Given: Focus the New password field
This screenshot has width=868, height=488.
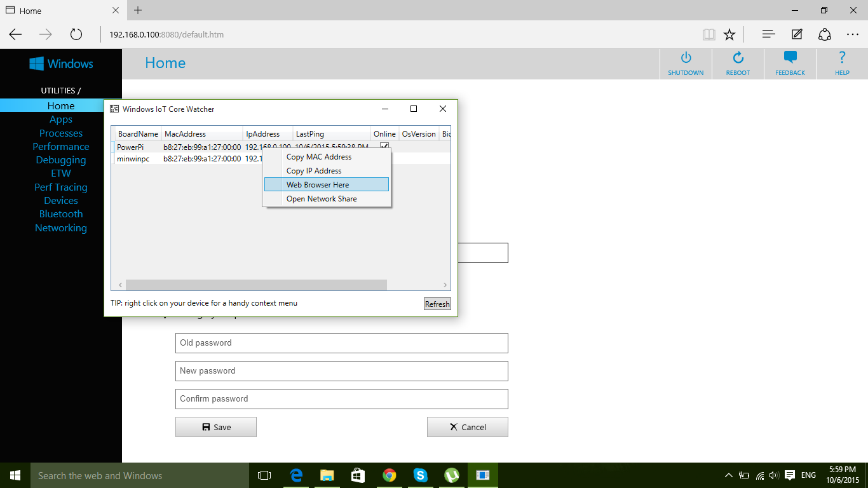Looking at the screenshot, I should pyautogui.click(x=342, y=371).
